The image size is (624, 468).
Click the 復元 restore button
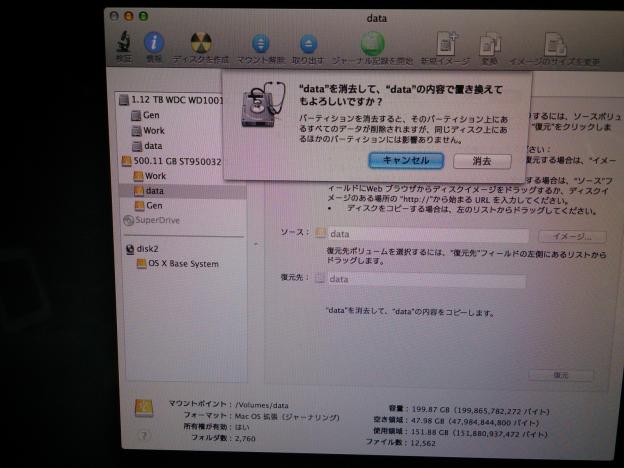coord(561,375)
